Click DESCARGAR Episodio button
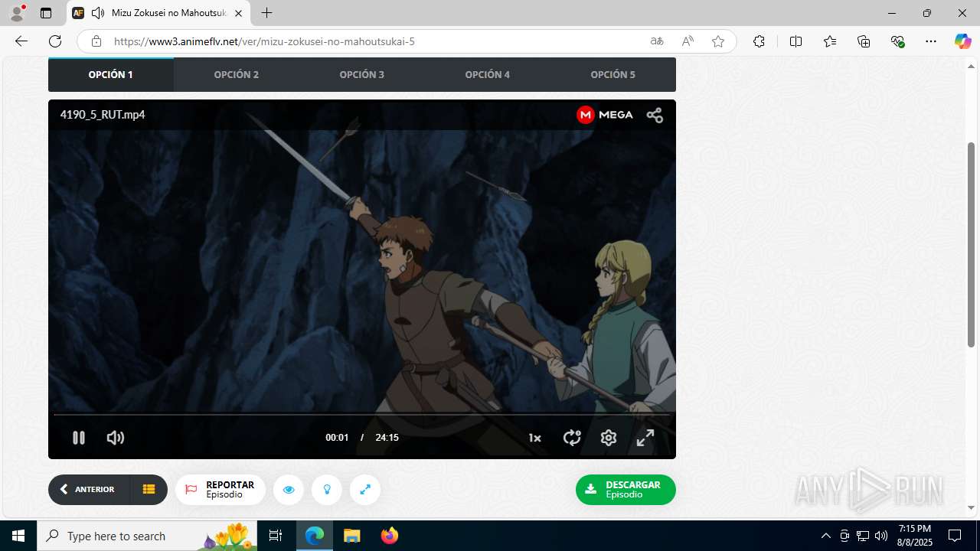Image resolution: width=980 pixels, height=551 pixels. [x=626, y=490]
